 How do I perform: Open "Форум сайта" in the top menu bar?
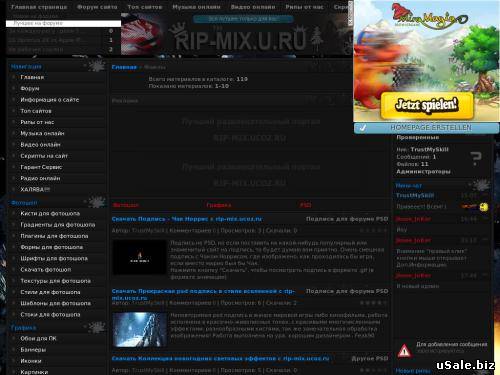coord(97,7)
